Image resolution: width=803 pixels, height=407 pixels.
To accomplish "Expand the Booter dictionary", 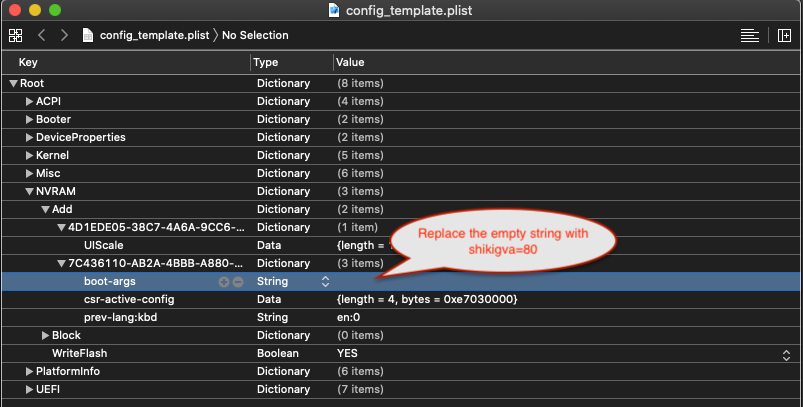I will click(x=29, y=119).
